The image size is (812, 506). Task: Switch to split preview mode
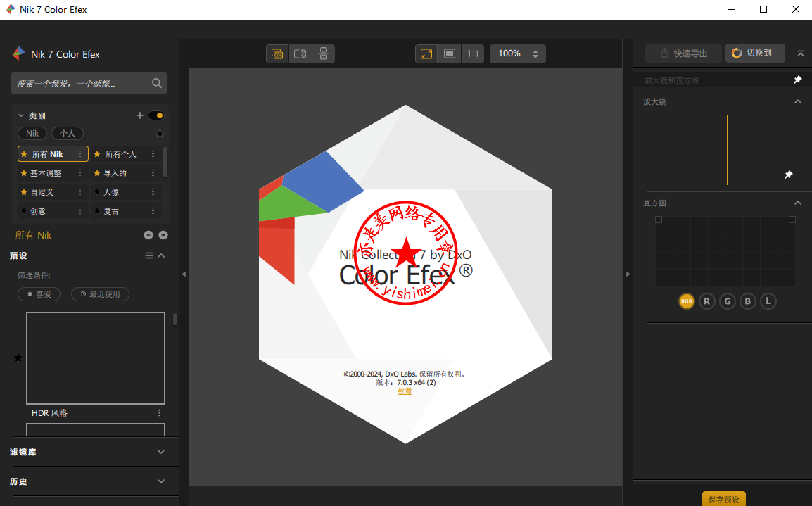coord(300,54)
